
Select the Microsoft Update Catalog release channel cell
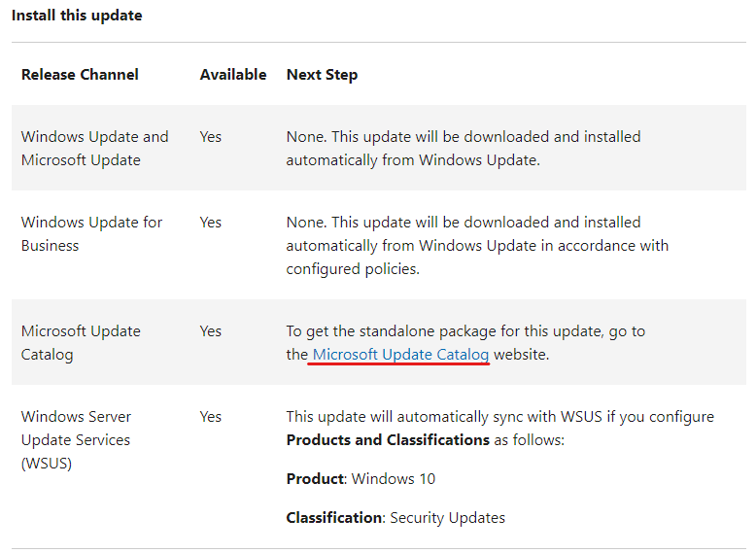coord(81,343)
